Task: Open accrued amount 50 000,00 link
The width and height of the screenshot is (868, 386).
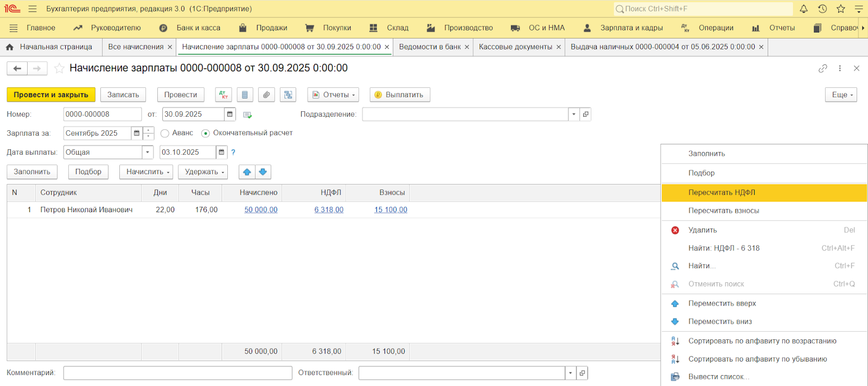Action: click(x=260, y=210)
